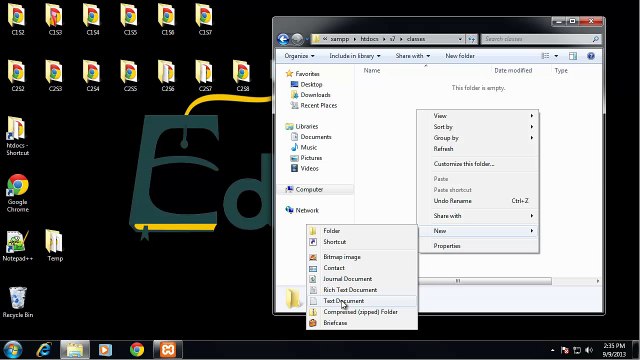Click the volume icon in the system tray

pos(589,350)
